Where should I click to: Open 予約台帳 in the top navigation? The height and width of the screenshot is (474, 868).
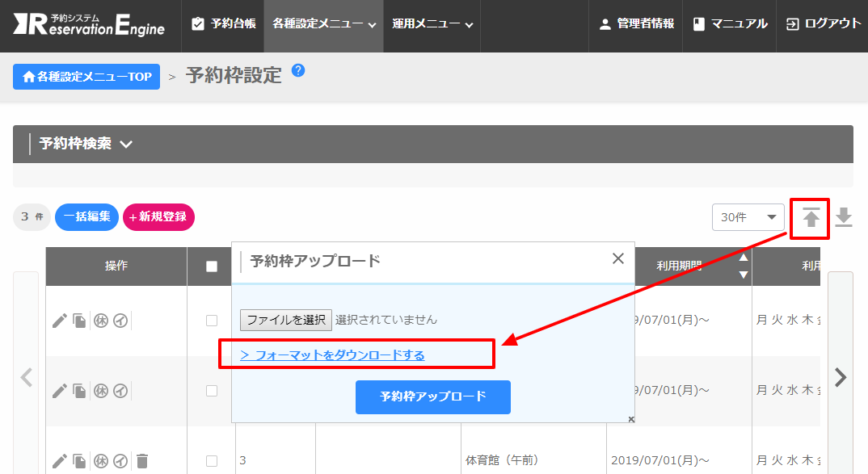[x=224, y=24]
